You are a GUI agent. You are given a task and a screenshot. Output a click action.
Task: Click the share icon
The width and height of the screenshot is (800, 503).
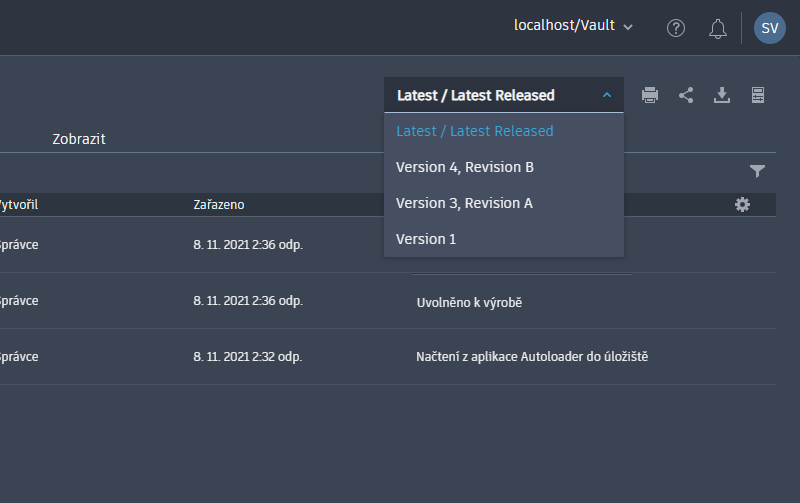tap(686, 95)
